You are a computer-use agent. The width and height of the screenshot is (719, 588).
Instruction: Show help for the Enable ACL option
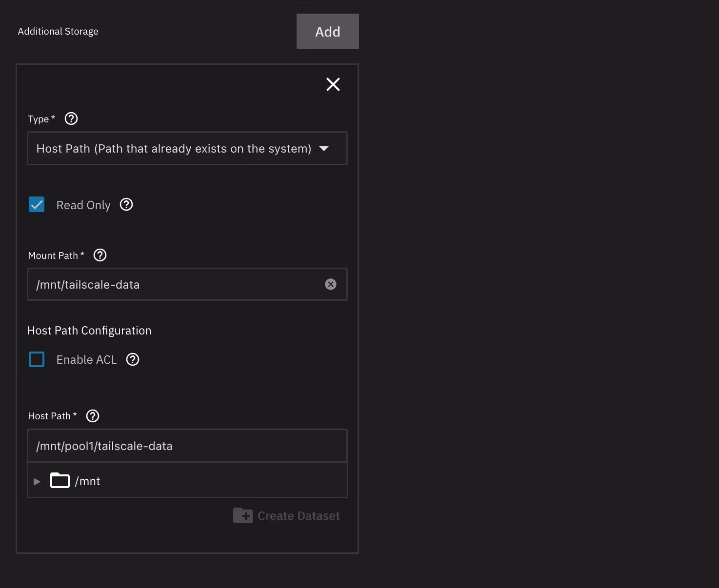tap(133, 359)
